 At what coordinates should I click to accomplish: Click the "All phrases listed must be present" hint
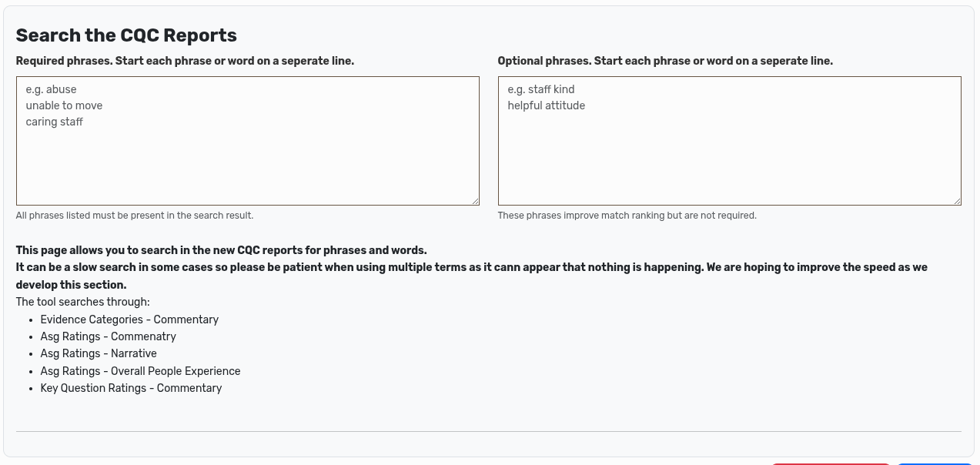coord(135,216)
